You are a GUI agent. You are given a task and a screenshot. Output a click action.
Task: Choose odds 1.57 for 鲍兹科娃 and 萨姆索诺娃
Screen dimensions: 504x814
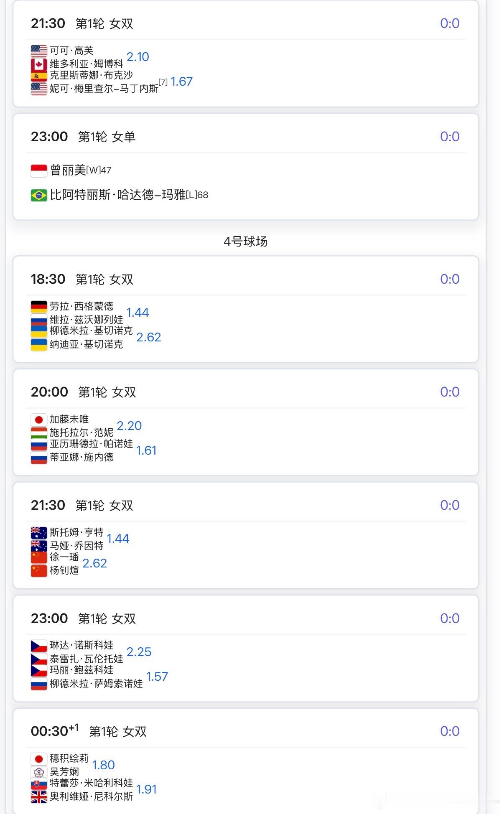point(157,677)
